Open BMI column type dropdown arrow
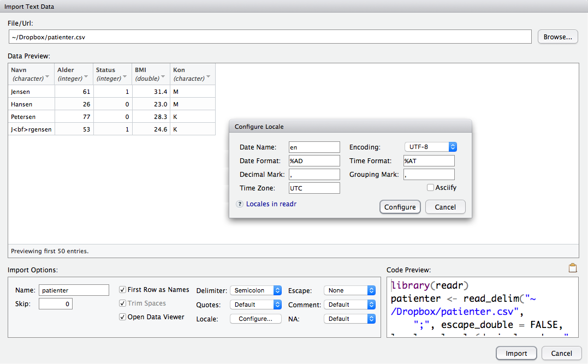 pyautogui.click(x=163, y=77)
